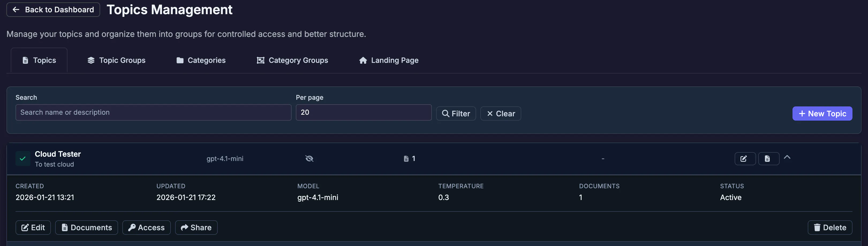Click the document icon button in Cloud Tester row
Viewport: 868px width, 246px height.
[768, 159]
